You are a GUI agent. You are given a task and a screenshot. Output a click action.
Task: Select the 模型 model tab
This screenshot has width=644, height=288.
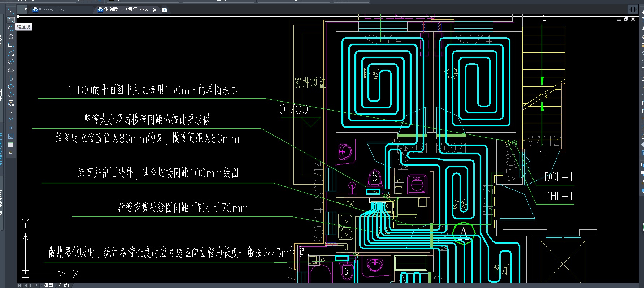coord(48,285)
